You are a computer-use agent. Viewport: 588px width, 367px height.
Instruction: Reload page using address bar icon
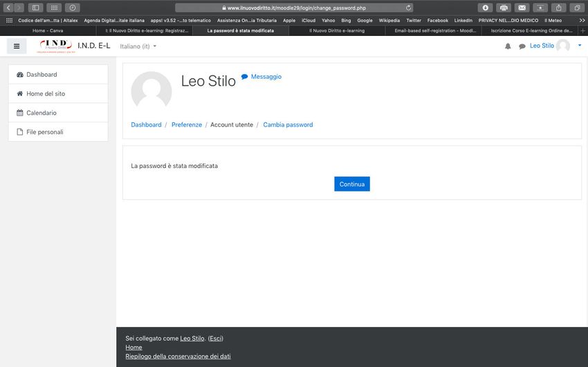408,8
